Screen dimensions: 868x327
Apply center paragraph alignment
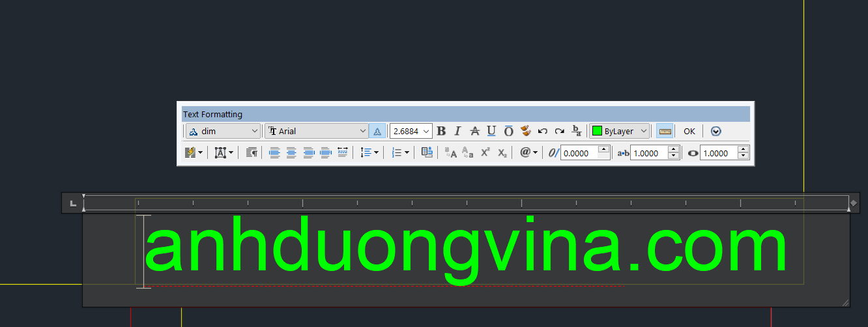tap(291, 152)
